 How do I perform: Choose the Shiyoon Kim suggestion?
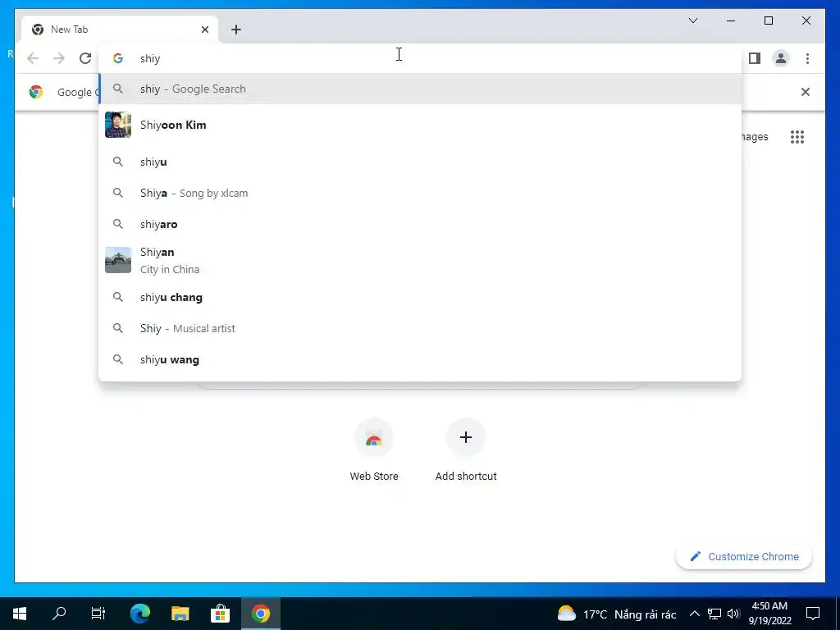click(420, 125)
